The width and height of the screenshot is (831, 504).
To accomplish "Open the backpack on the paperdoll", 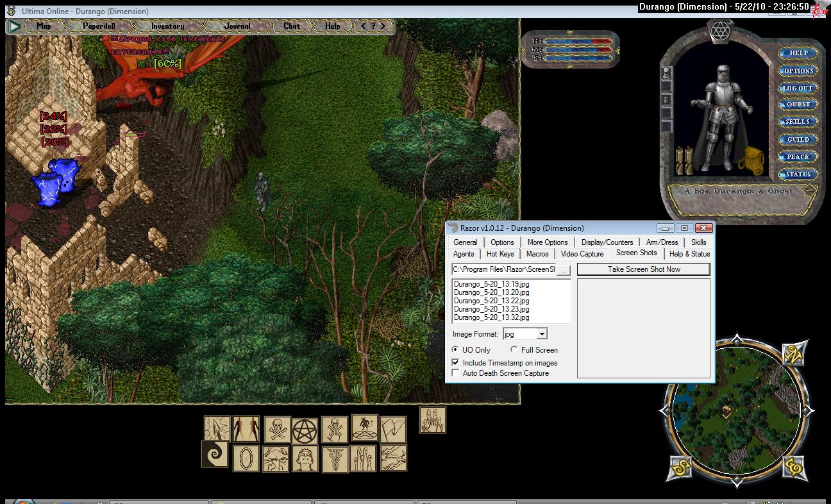I will tap(751, 160).
